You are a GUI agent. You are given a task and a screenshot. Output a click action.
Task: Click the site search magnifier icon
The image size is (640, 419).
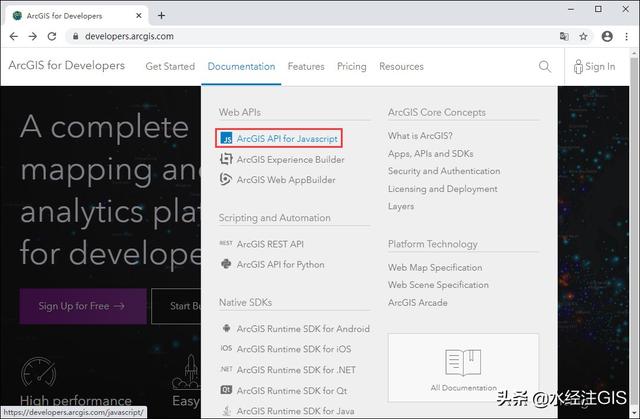[544, 66]
